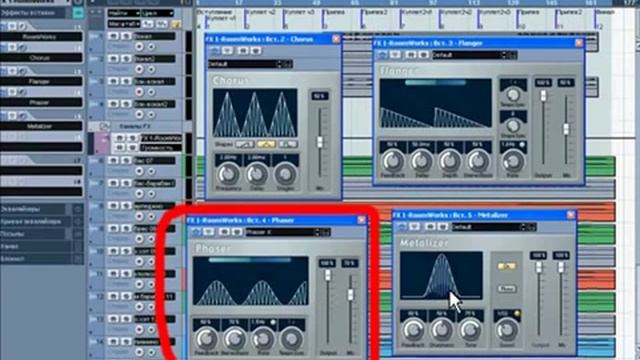
Task: Toggle tempo sync light on Phaser Rate
Action: 272,322
